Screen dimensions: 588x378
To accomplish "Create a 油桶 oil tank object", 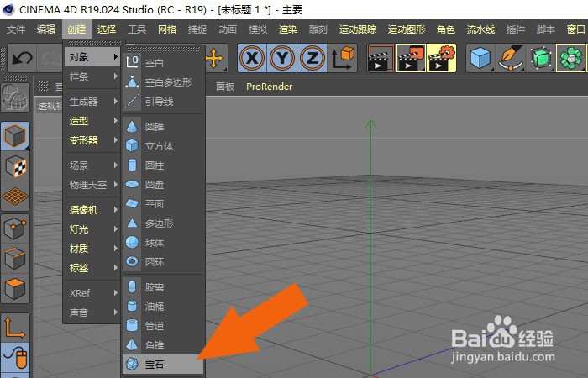I will [x=164, y=307].
